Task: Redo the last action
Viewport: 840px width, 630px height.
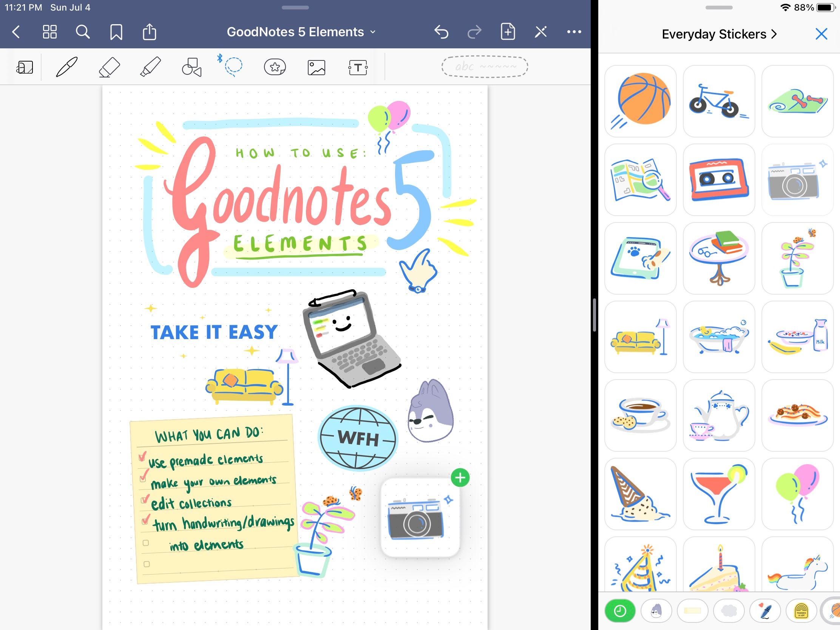Action: coord(474,32)
